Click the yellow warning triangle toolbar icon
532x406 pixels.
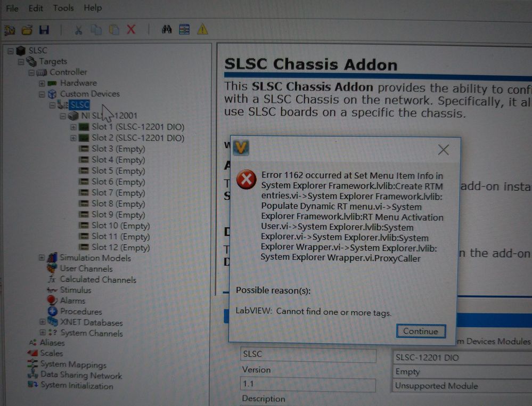pyautogui.click(x=202, y=29)
